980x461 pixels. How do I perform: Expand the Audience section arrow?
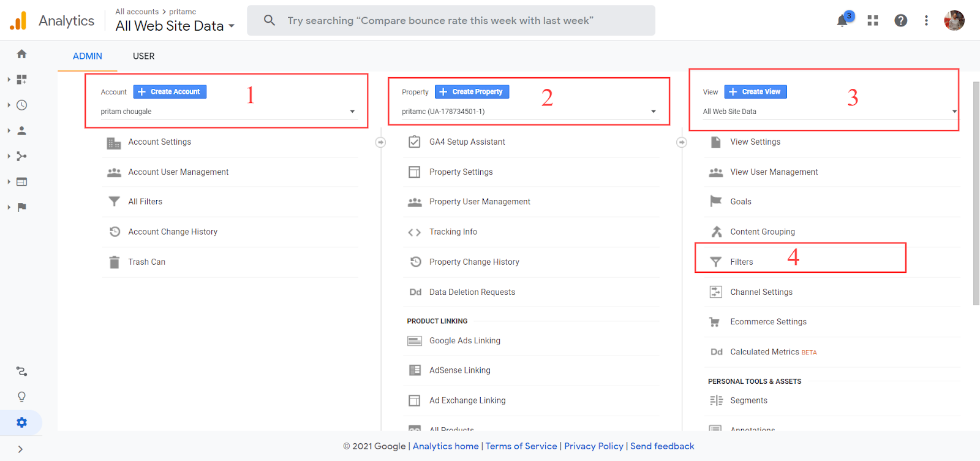(x=9, y=131)
